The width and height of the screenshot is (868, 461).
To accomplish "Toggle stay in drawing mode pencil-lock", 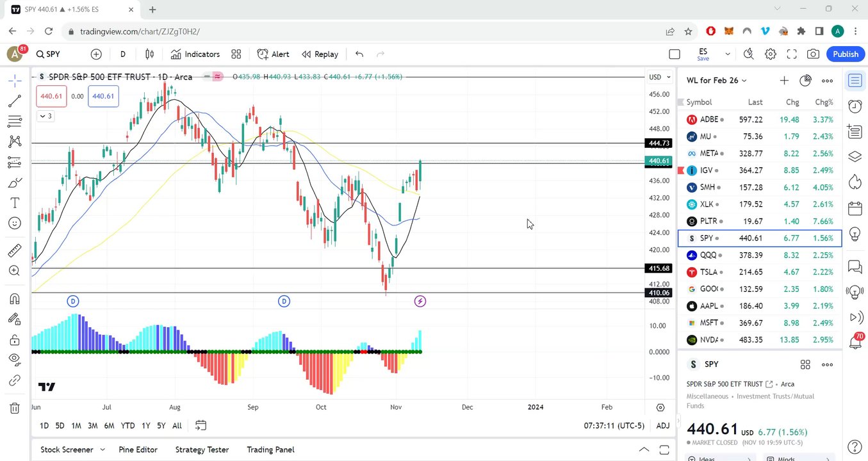I will [15, 319].
